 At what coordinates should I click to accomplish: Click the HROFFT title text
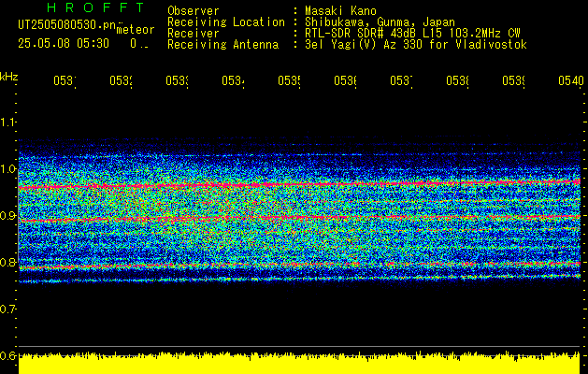[x=96, y=7]
